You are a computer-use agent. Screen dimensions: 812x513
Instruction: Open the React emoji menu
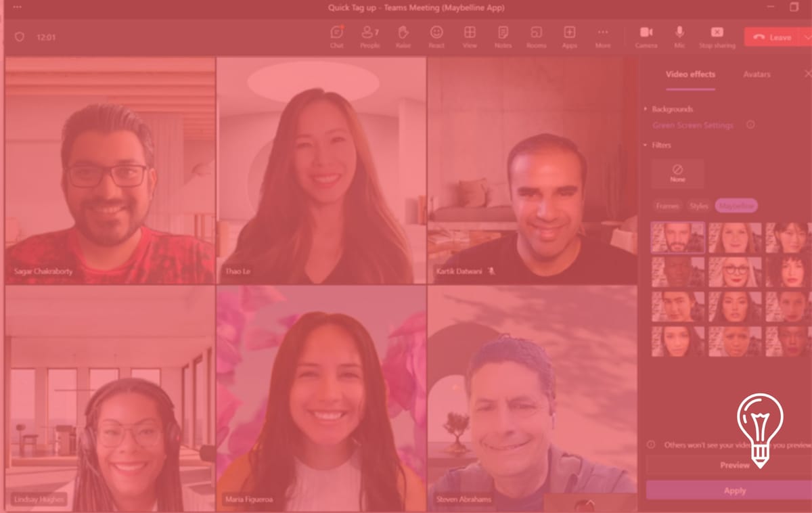point(436,37)
